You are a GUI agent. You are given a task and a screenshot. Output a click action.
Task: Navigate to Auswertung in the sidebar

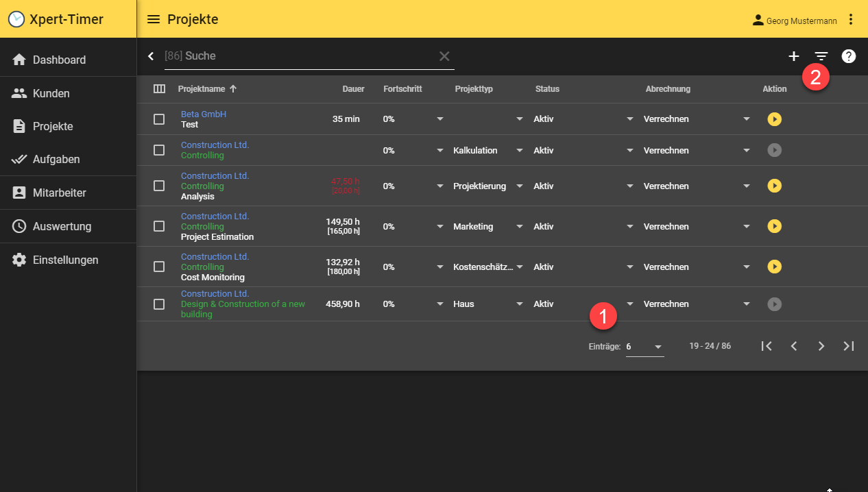pyautogui.click(x=62, y=226)
